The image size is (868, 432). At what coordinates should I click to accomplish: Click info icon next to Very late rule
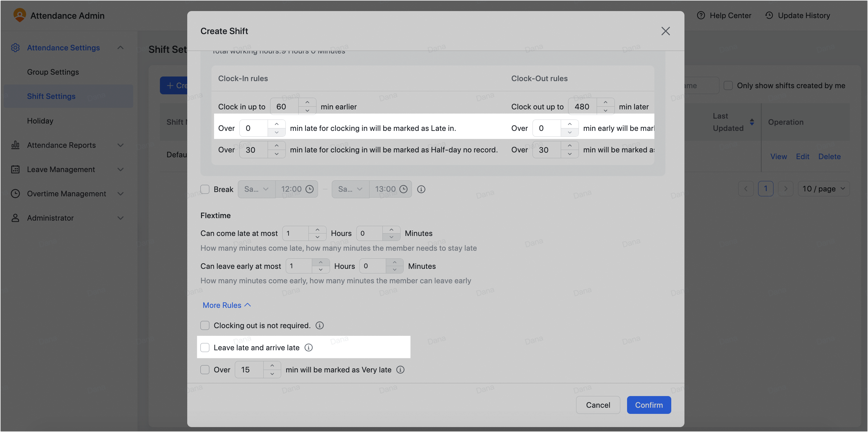pyautogui.click(x=400, y=370)
